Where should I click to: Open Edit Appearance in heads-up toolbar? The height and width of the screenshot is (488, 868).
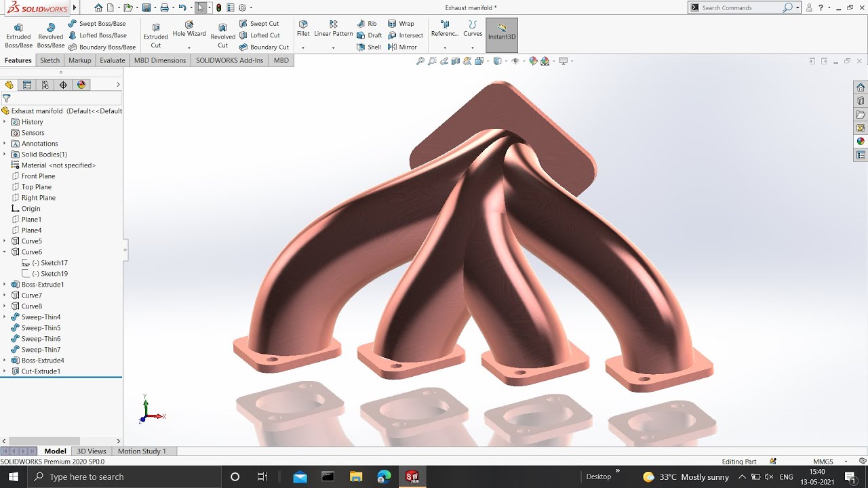point(534,61)
